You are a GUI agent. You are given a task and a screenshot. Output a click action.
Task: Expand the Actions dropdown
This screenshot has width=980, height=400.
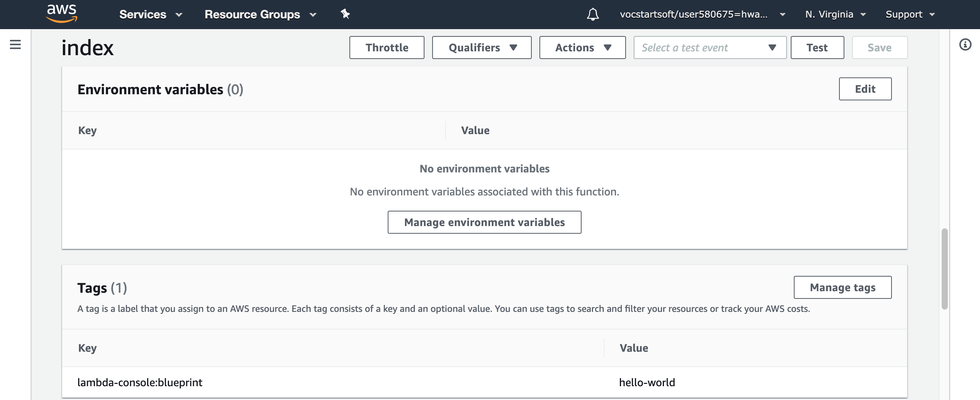click(582, 48)
